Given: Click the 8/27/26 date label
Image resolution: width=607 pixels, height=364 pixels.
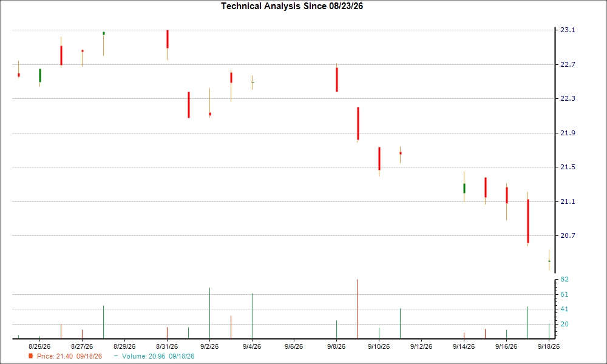Looking at the screenshot, I should (82, 346).
